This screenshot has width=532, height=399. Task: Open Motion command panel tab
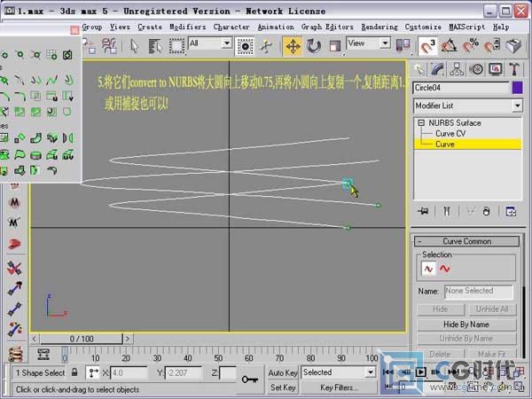tap(476, 69)
